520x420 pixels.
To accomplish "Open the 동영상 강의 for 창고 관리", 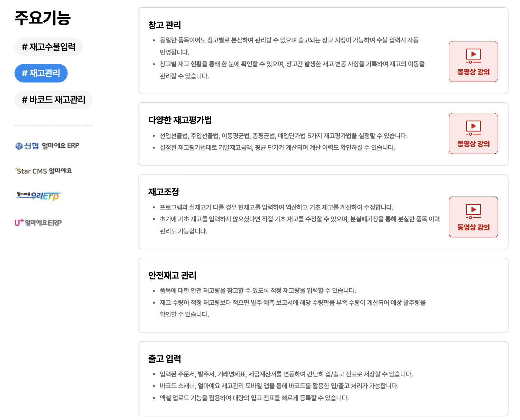I will 473,61.
